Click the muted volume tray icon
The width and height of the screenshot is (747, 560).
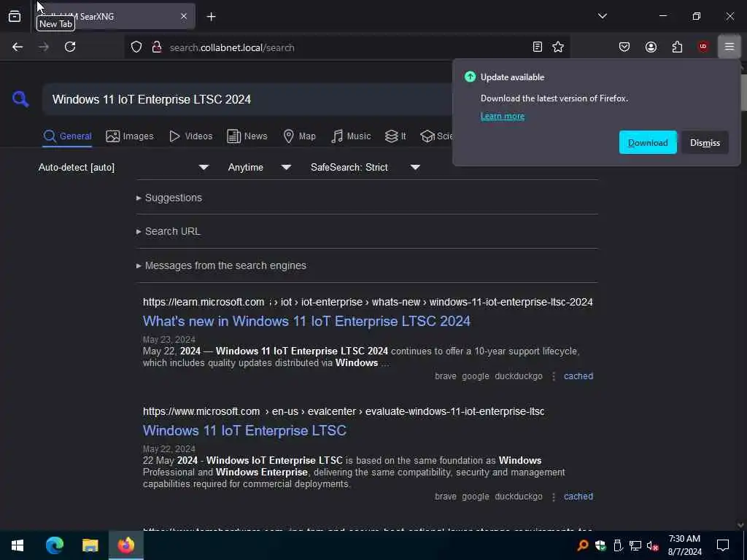pyautogui.click(x=652, y=545)
